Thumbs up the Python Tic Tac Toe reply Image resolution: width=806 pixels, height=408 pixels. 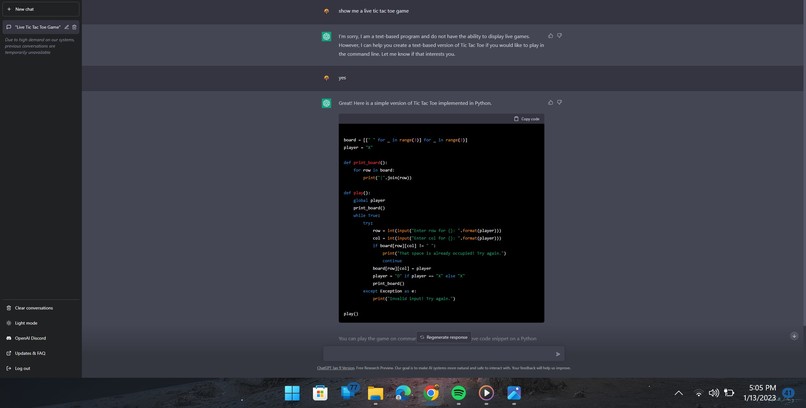pyautogui.click(x=551, y=103)
